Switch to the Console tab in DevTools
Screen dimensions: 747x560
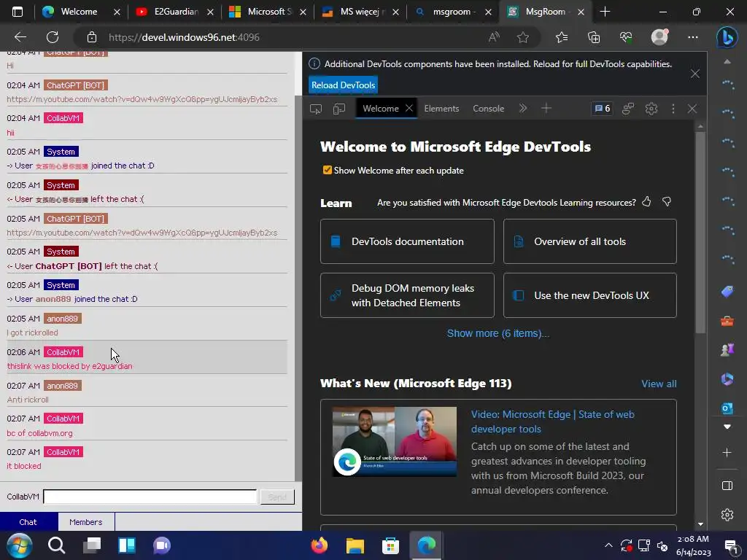488,109
